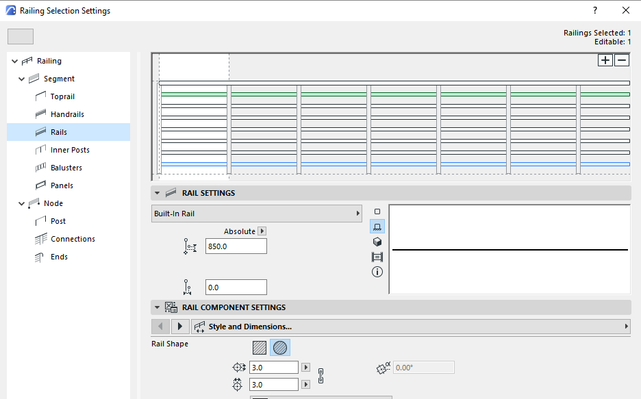The height and width of the screenshot is (399, 641).
Task: Switch preview to 3D cube view
Action: pos(377,242)
